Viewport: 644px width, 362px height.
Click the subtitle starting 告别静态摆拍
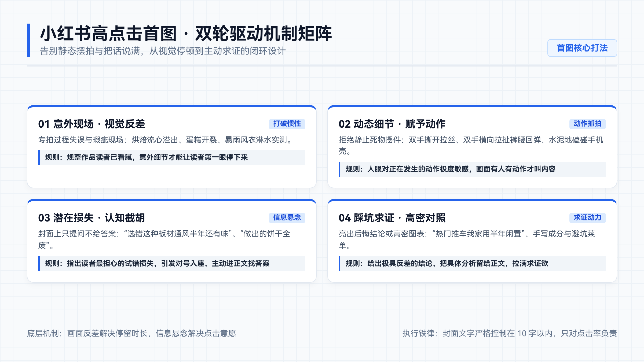coord(163,51)
